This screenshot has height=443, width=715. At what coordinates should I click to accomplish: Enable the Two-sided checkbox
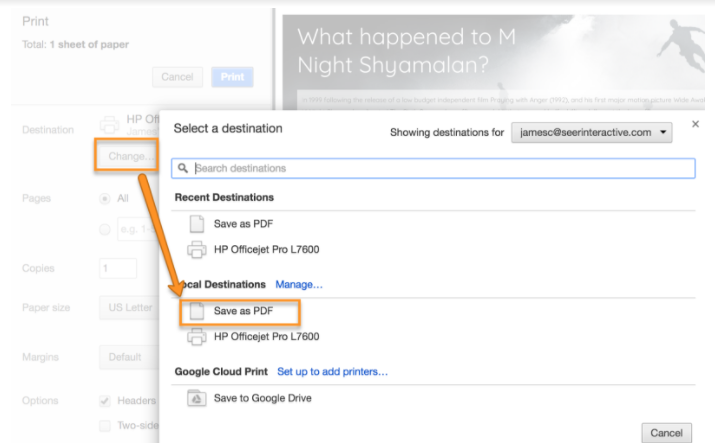[x=104, y=427]
